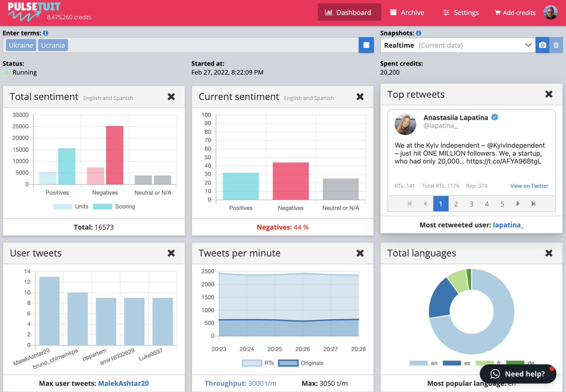This screenshot has width=566, height=392.
Task: Open the Dashboard tab
Action: [x=350, y=13]
